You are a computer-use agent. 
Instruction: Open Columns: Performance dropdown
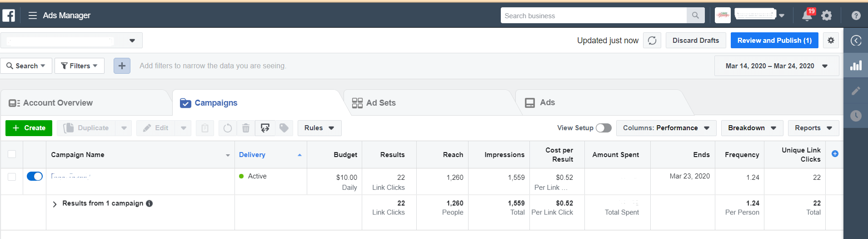(666, 128)
